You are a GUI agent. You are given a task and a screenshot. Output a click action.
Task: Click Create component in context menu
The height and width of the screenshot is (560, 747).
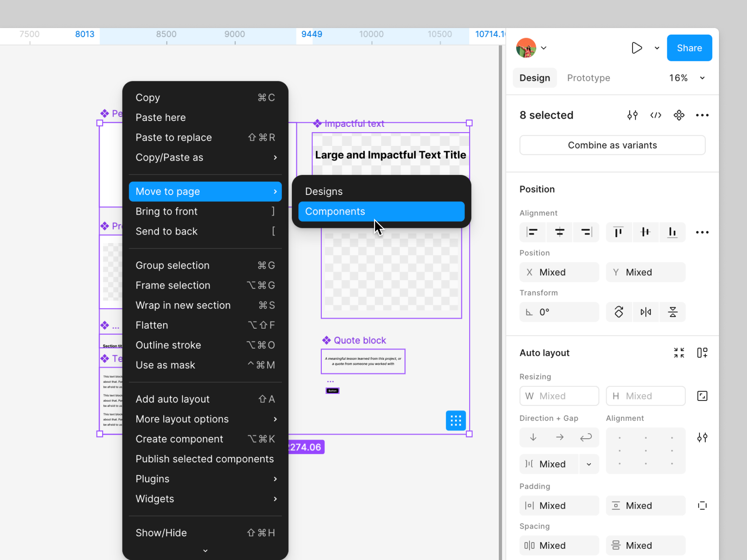179,439
